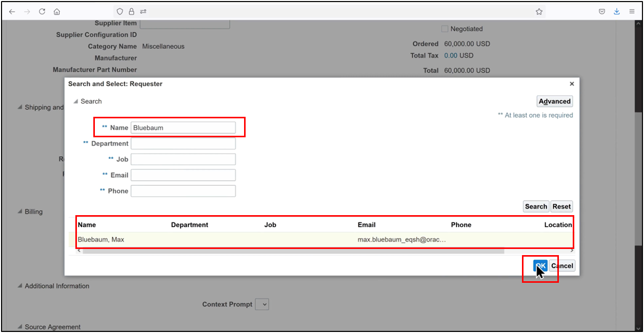
Task: Open the tracking protection shield panel
Action: point(119,11)
